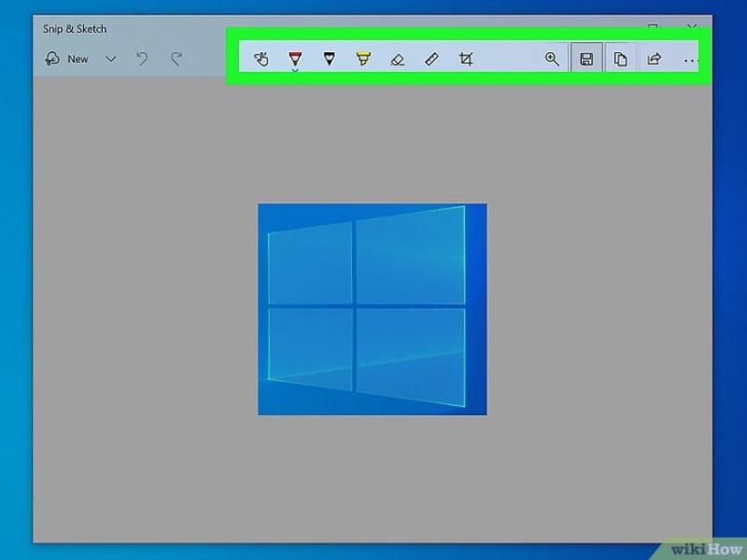
Task: Click the Zoom magnifier icon
Action: [552, 59]
